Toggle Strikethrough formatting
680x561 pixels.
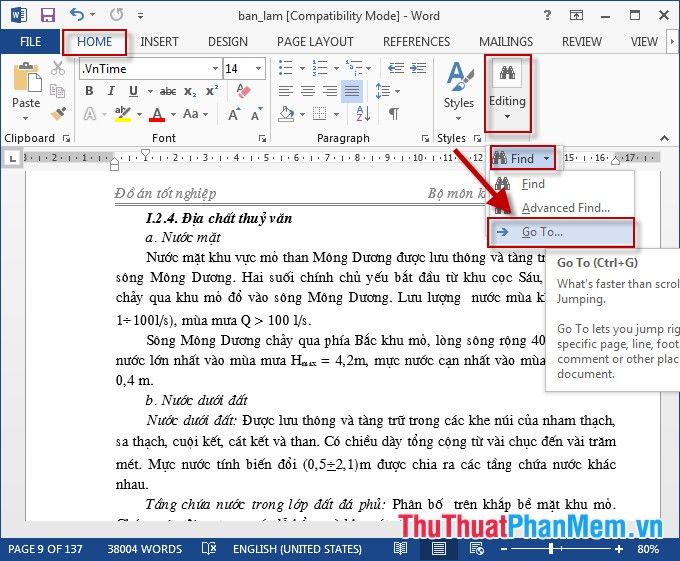(x=168, y=91)
